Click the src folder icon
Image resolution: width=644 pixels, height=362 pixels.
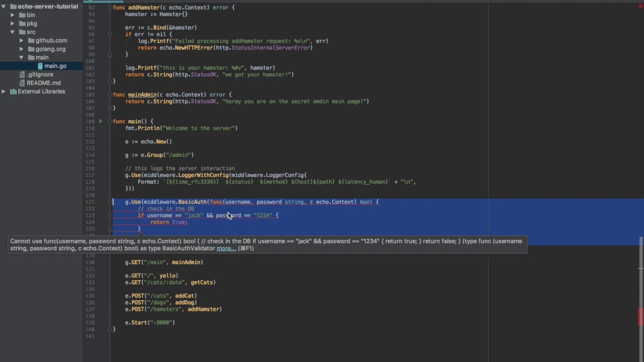22,32
